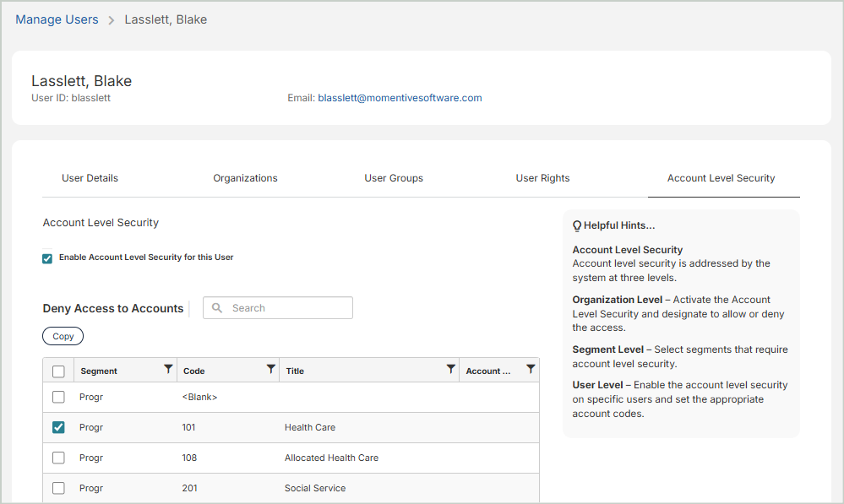Open the Segment column filter icon

pyautogui.click(x=168, y=369)
